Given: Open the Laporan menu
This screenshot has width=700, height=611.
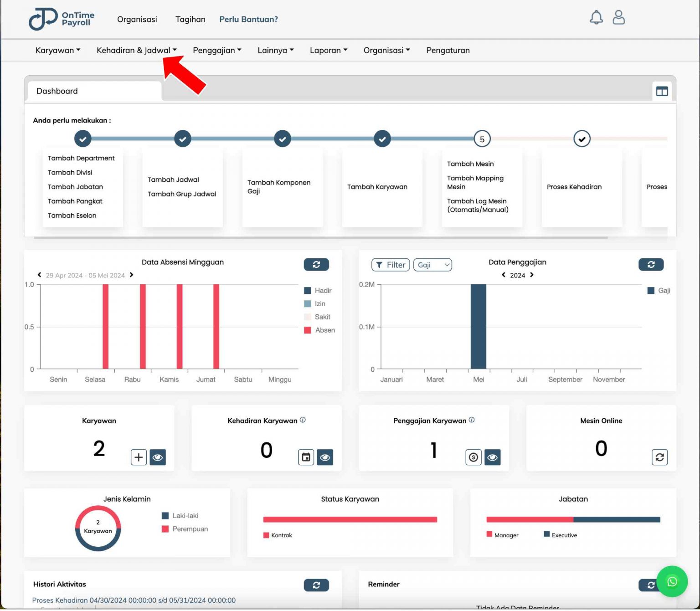Looking at the screenshot, I should (328, 50).
